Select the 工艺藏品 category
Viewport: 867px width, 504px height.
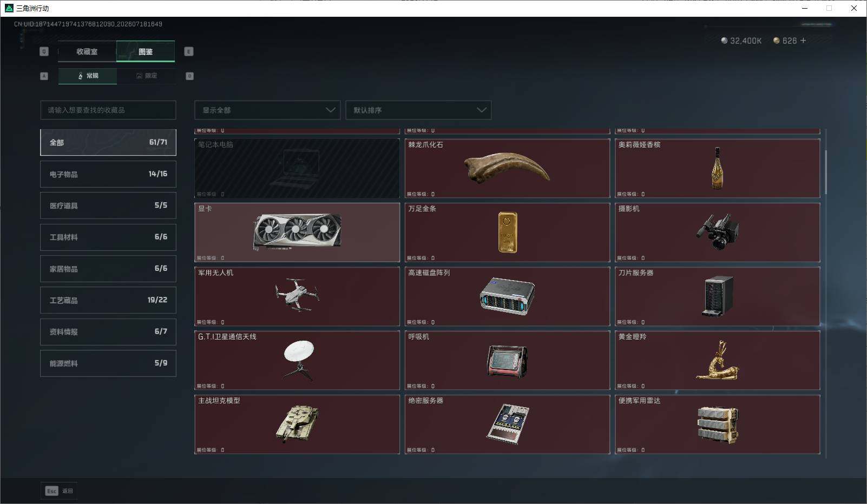click(x=108, y=300)
